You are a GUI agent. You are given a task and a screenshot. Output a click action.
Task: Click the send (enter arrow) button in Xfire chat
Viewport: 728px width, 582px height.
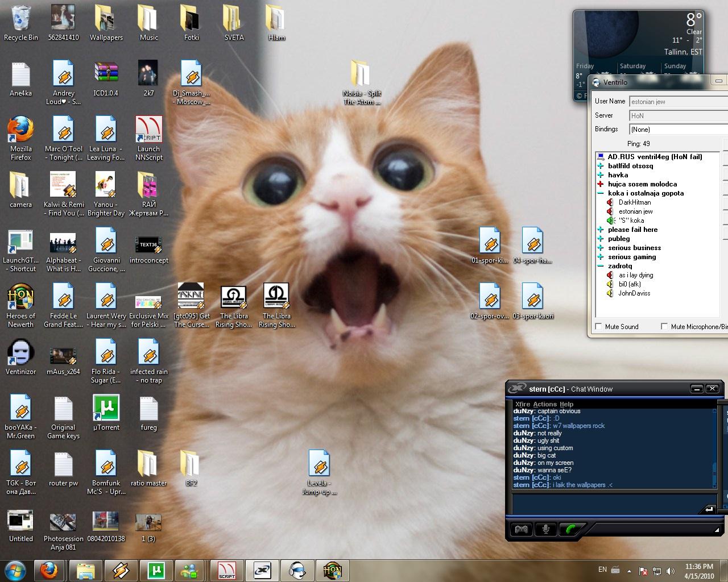pyautogui.click(x=709, y=509)
